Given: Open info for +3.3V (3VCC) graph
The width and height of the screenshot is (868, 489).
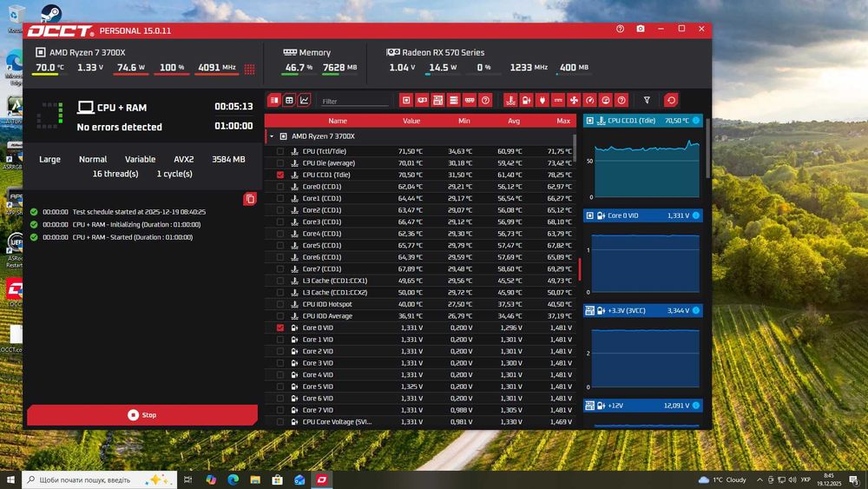Looking at the screenshot, I should 696,311.
